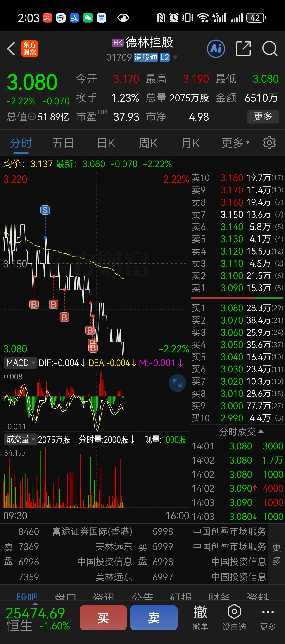285x644 pixels.
Task: Open the search magnifier icon
Action: coord(270,48)
